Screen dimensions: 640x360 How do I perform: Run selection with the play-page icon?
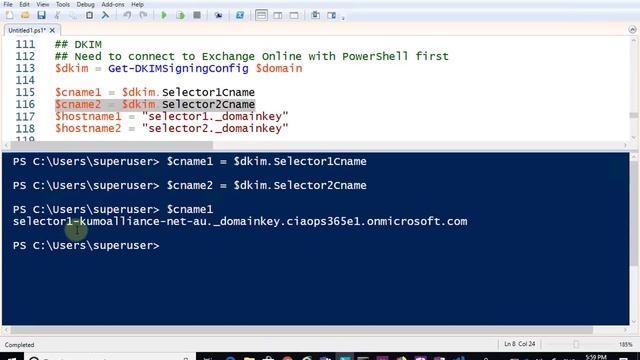click(x=180, y=16)
